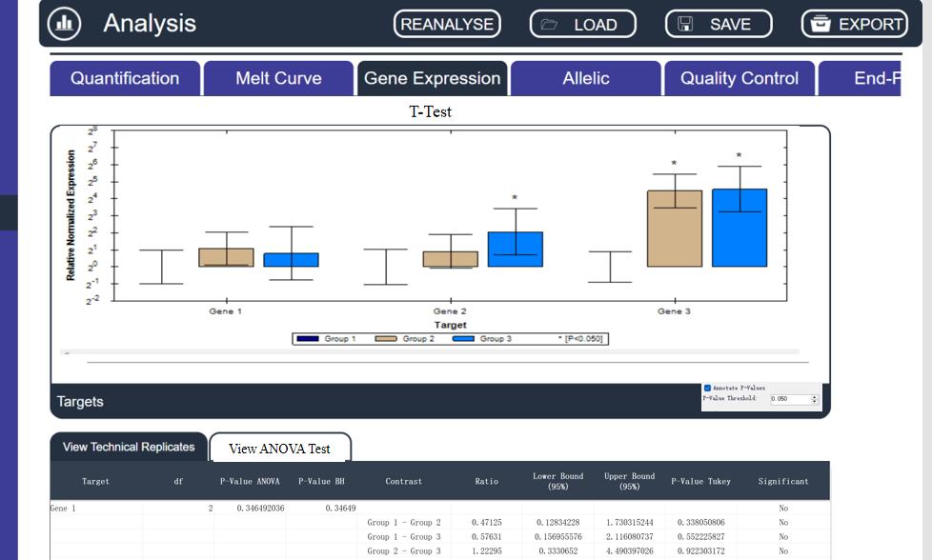This screenshot has height=560, width=932.
Task: Click the folder icon on LOAD
Action: click(x=549, y=25)
